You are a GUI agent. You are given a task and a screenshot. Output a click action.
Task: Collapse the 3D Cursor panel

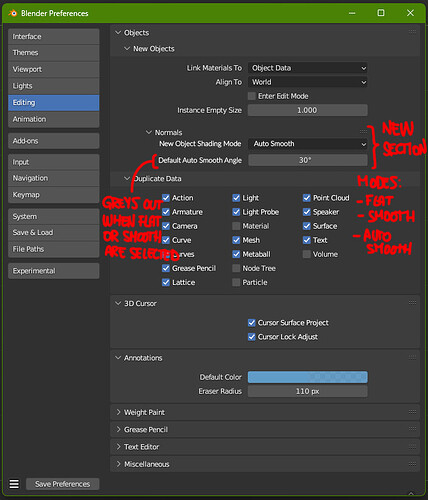pos(118,303)
